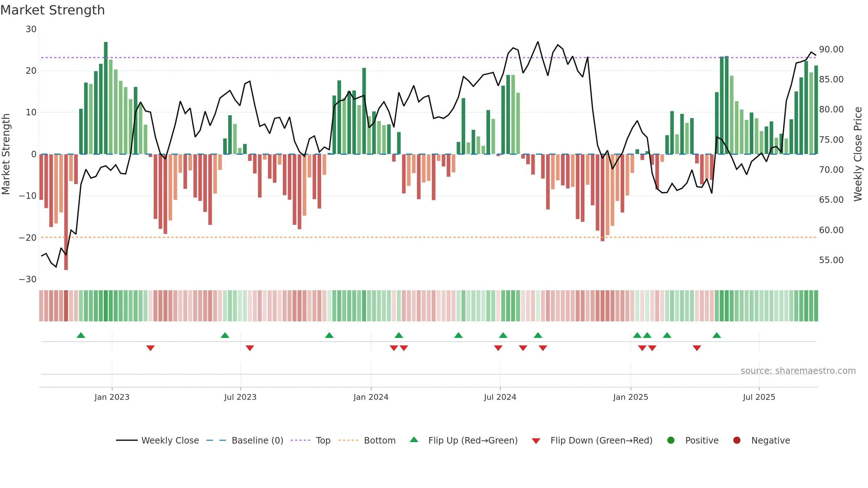
Task: Click the Weekly Close black line legend icon
Action: 127,440
